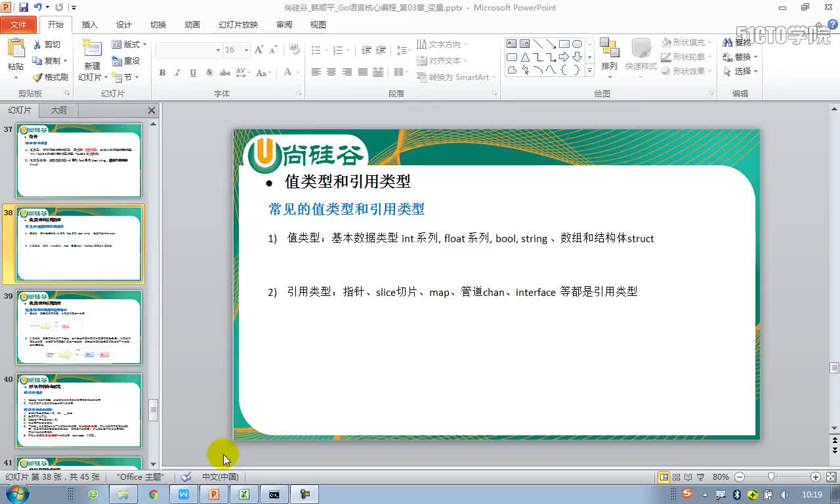The image size is (840, 504).
Task: Click the zoom slider handle
Action: pos(772,477)
